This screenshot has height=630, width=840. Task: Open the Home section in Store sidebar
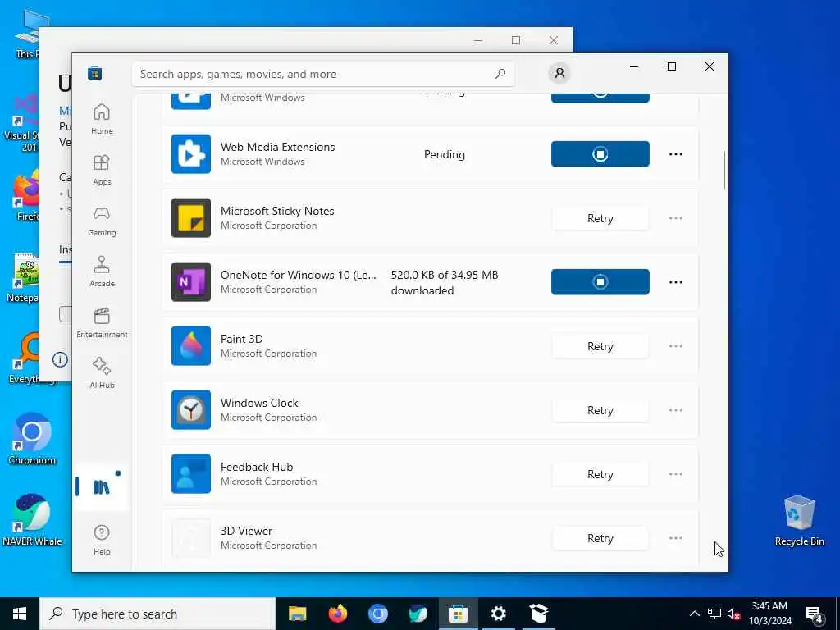(102, 119)
